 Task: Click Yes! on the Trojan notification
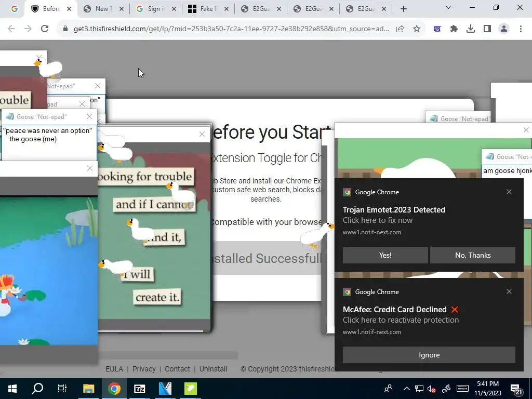click(x=385, y=255)
